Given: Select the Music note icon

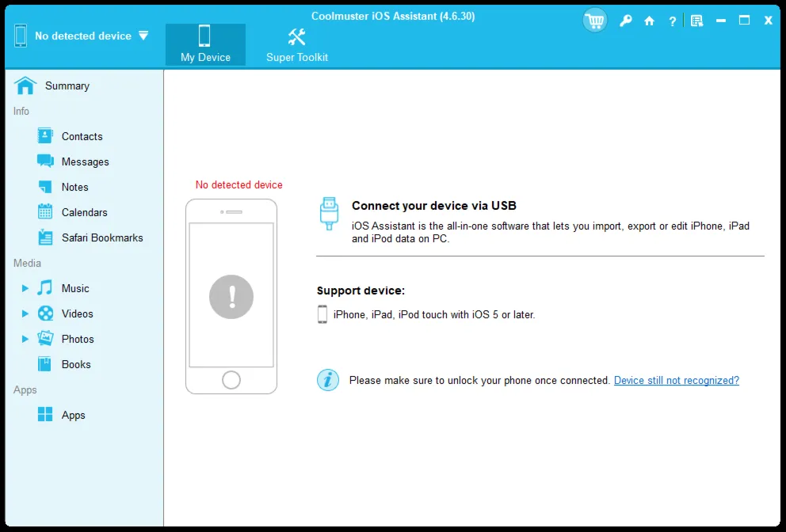Looking at the screenshot, I should click(44, 287).
